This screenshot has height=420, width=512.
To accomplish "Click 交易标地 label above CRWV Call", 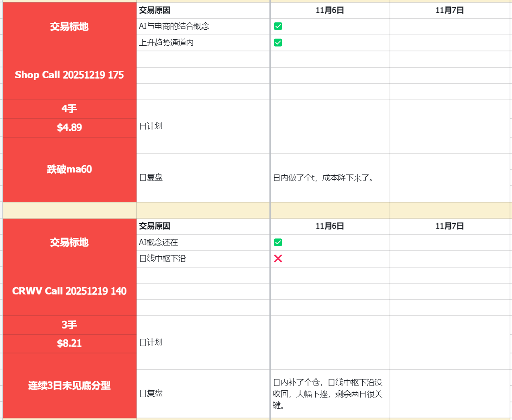I will point(69,242).
